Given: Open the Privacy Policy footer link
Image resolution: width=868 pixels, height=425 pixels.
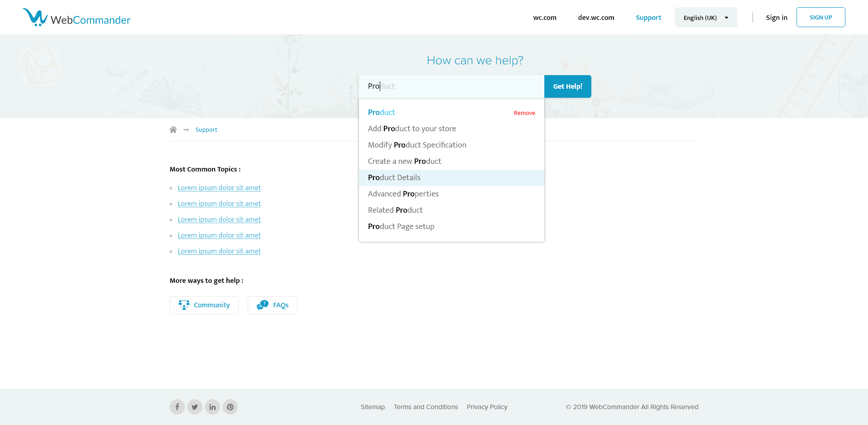Looking at the screenshot, I should (x=487, y=407).
